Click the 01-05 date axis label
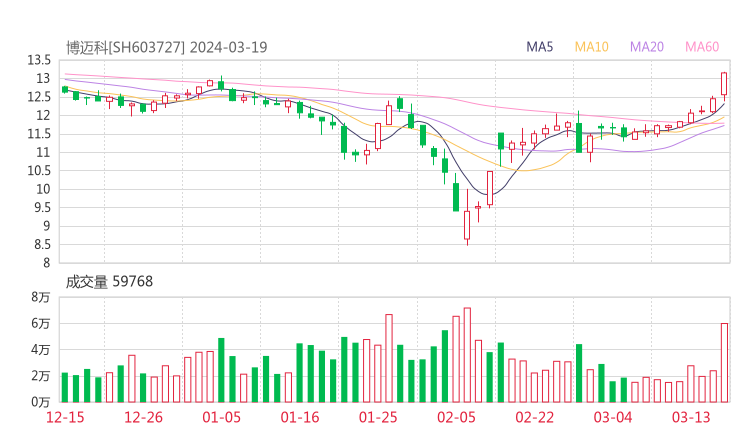The height and width of the screenshot is (440, 740). pyautogui.click(x=221, y=417)
